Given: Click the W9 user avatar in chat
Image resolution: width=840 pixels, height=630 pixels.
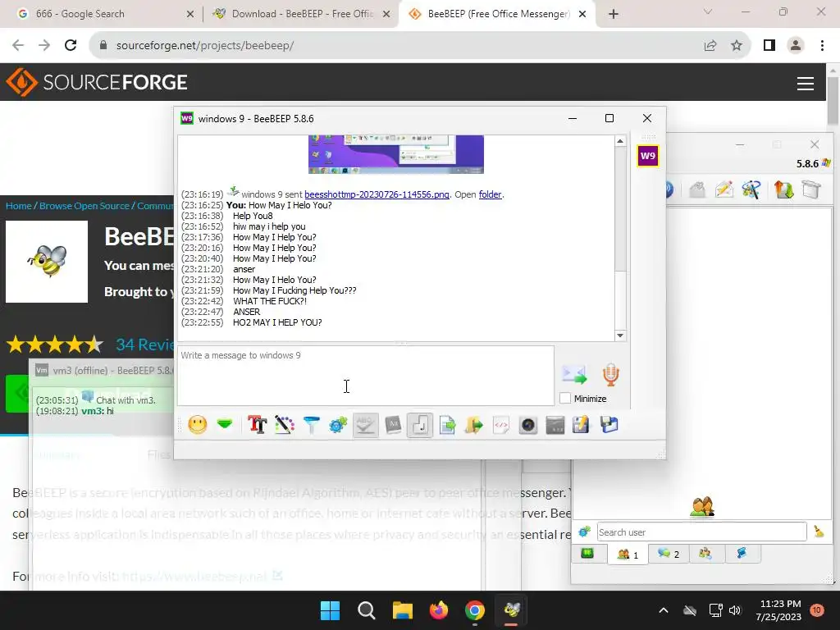Looking at the screenshot, I should [648, 156].
